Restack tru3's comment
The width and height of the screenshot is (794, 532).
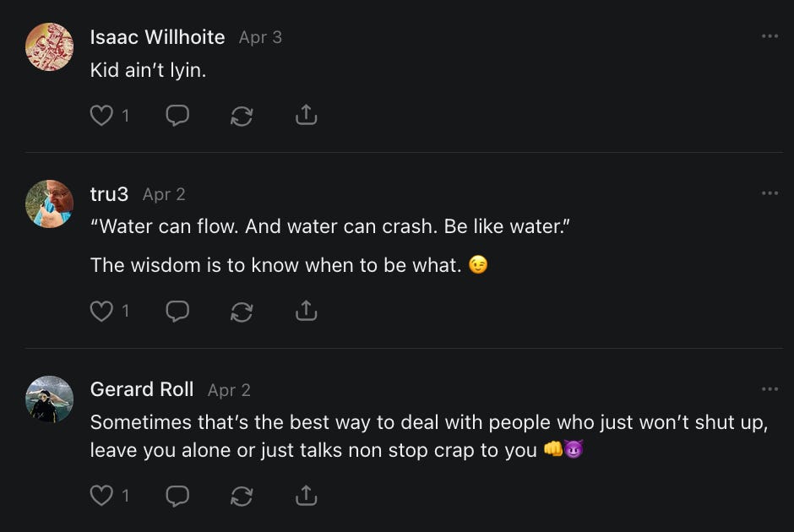(x=242, y=312)
